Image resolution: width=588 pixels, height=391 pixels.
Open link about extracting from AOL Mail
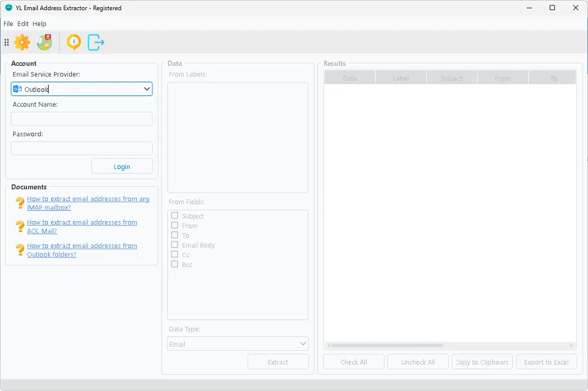[82, 226]
